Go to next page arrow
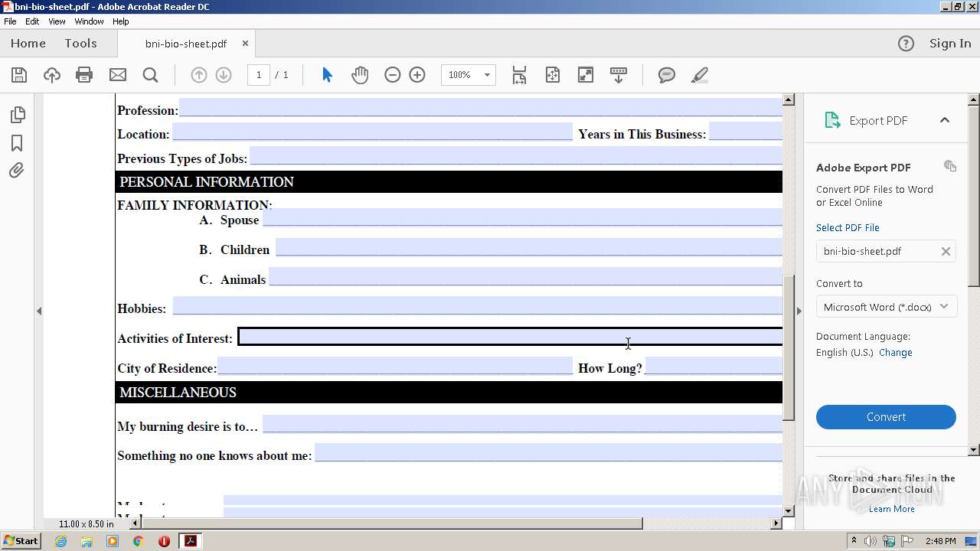The image size is (980, 551). point(224,75)
